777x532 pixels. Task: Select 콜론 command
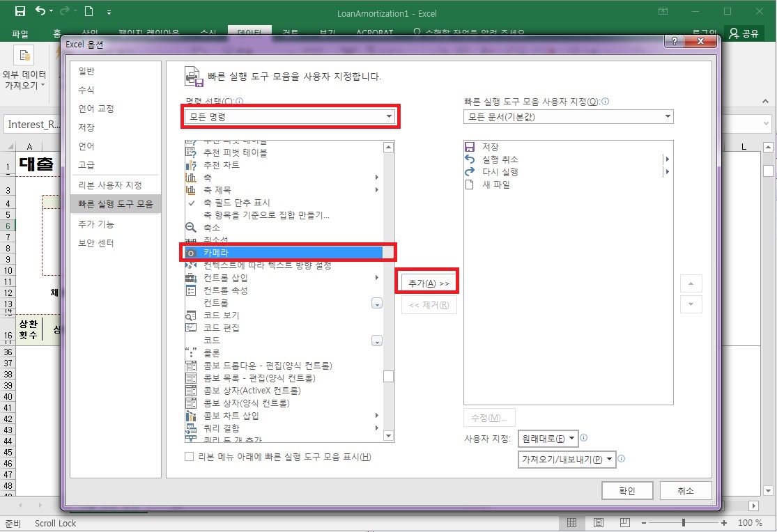284,353
